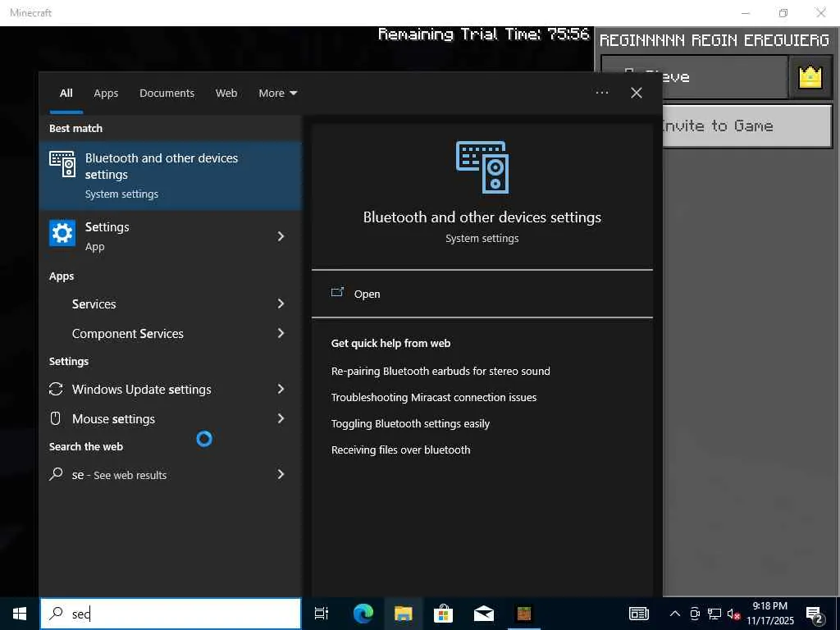Launch Microsoft Edge from the taskbar
The image size is (840, 630).
coord(363,614)
